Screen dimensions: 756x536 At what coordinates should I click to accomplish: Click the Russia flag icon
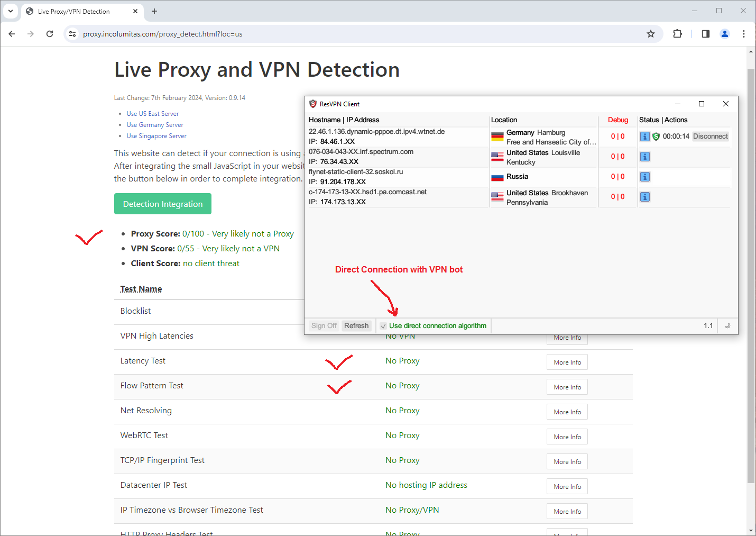(x=497, y=177)
